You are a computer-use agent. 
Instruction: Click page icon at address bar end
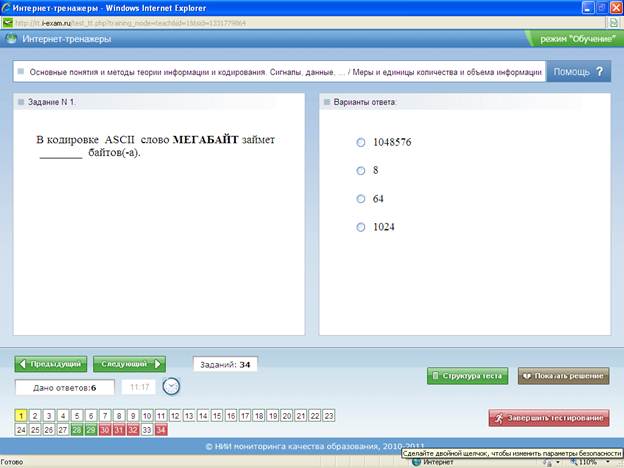coord(614,23)
